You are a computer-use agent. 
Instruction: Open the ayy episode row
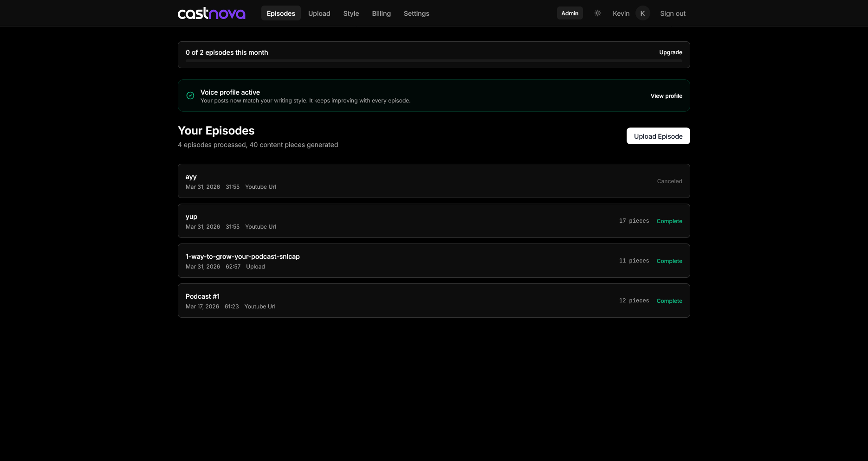pyautogui.click(x=434, y=181)
